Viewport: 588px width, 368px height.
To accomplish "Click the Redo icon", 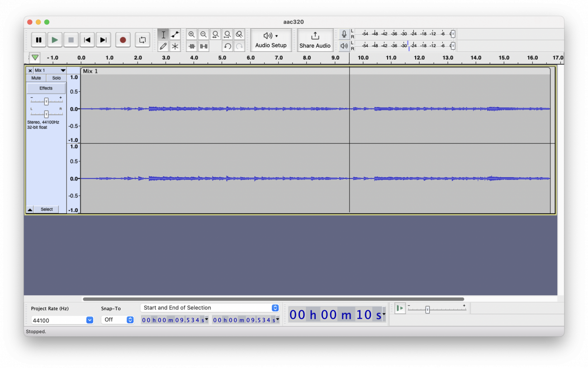I will pos(239,46).
